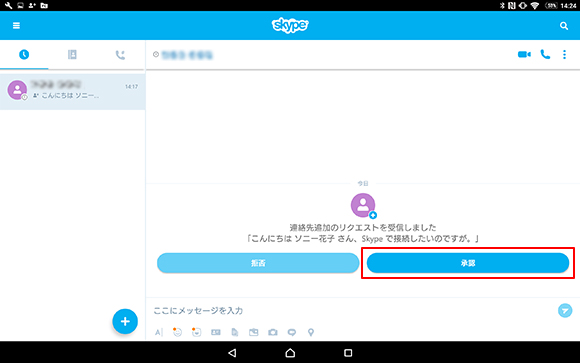
Task: Tap the wrench notification icon
Action: pyautogui.click(x=8, y=6)
